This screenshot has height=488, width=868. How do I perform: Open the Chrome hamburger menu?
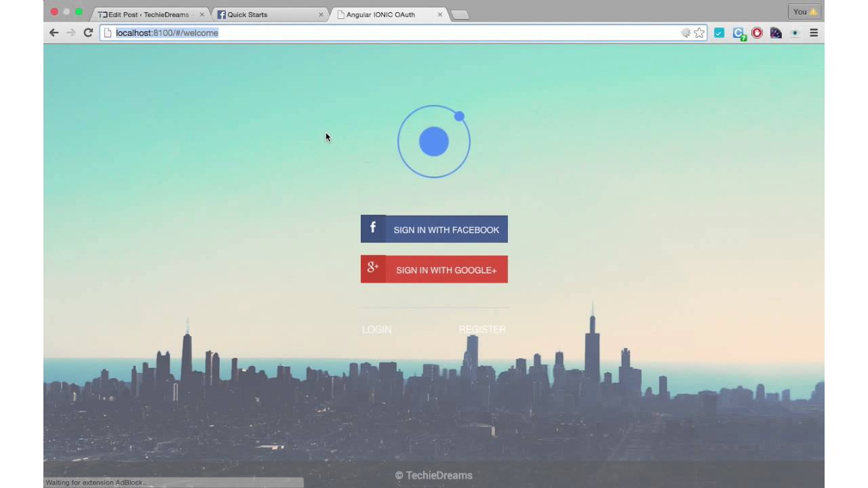[x=814, y=33]
